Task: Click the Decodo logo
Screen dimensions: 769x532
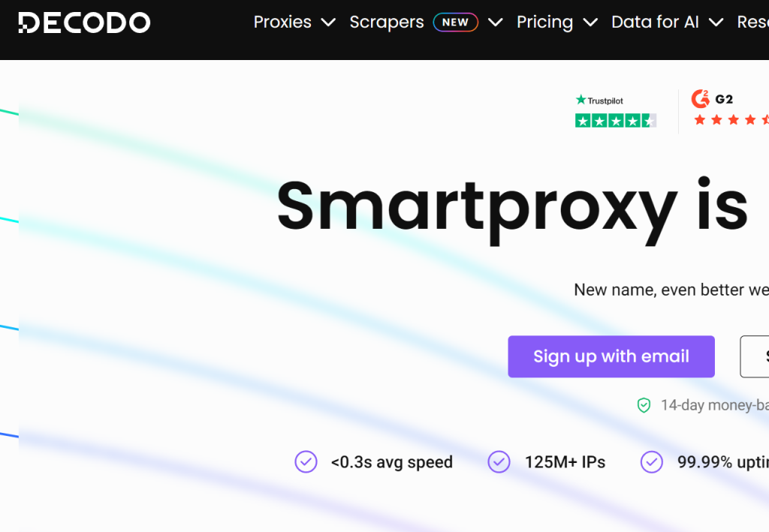Action: tap(84, 23)
